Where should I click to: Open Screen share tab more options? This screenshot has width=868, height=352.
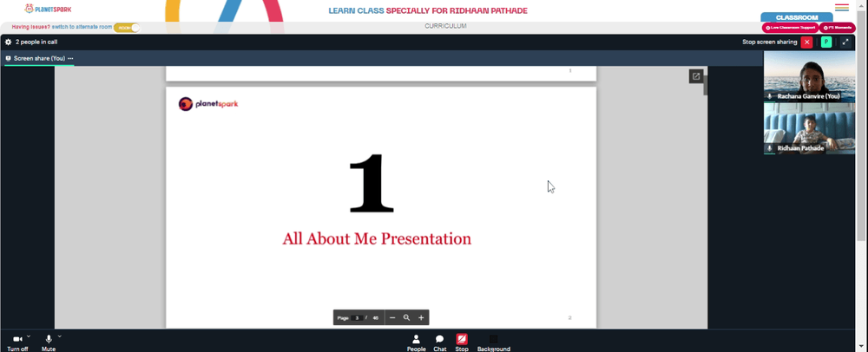(x=70, y=59)
